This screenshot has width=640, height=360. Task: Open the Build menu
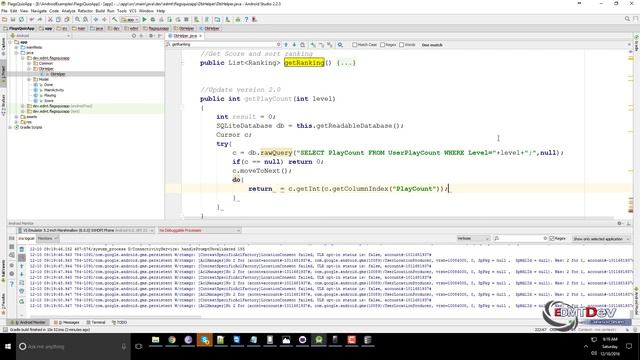tap(100, 11)
